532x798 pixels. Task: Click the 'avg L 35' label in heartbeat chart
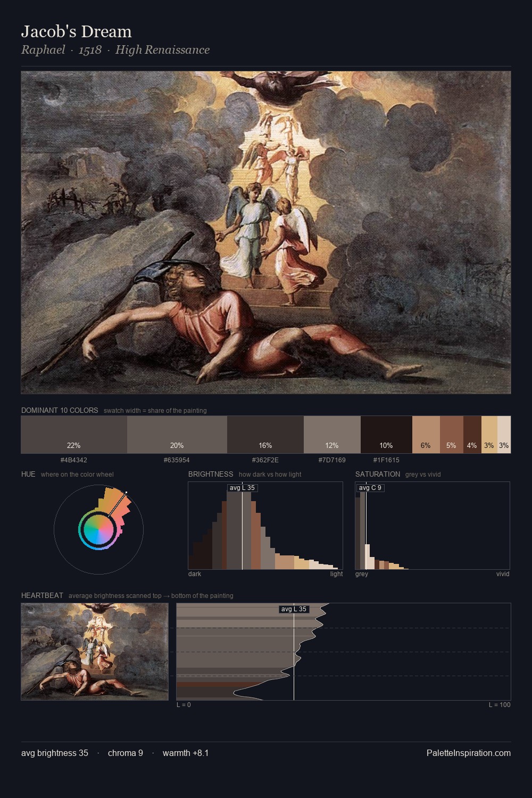tap(294, 609)
